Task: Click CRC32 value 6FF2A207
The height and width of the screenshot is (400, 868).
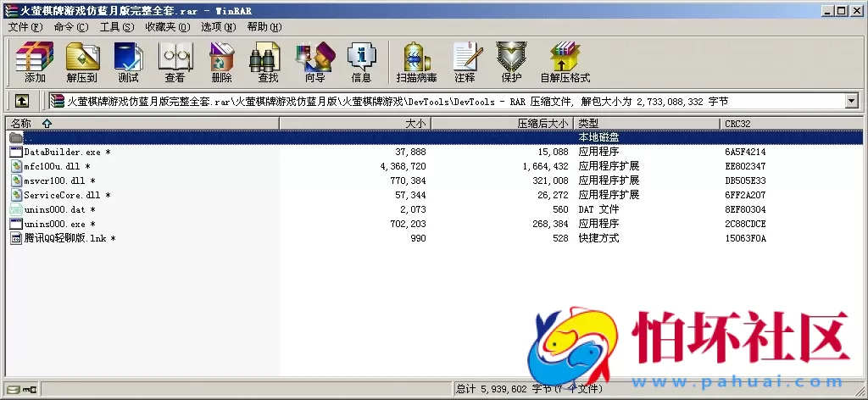Action: pos(745,195)
